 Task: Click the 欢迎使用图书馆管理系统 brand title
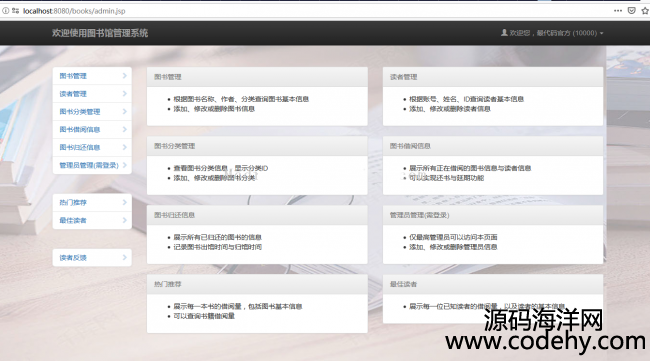[x=100, y=33]
